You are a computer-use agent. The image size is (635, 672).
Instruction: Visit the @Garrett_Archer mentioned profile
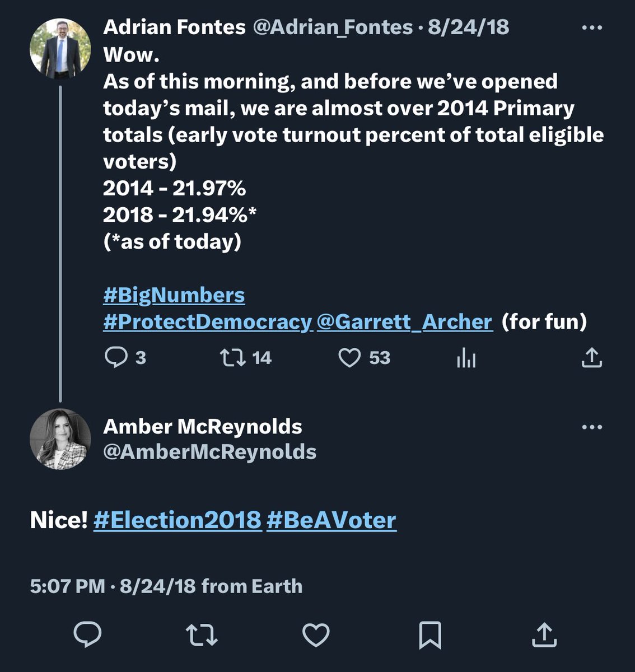pos(404,322)
